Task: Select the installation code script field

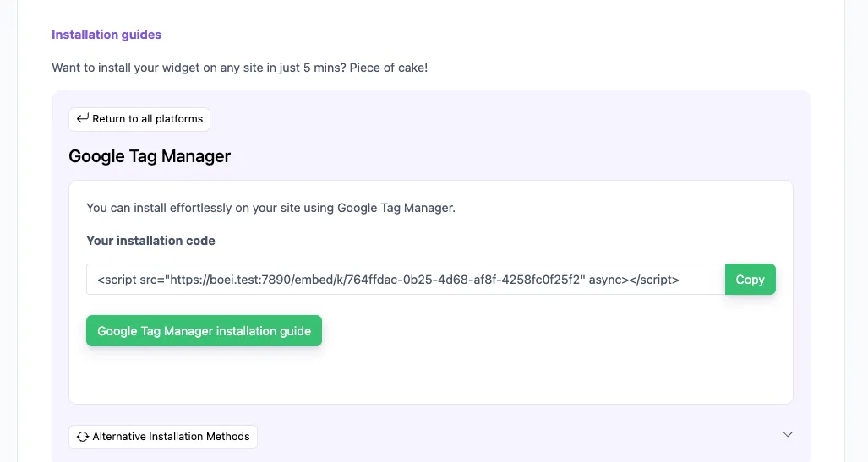Action: click(x=406, y=280)
